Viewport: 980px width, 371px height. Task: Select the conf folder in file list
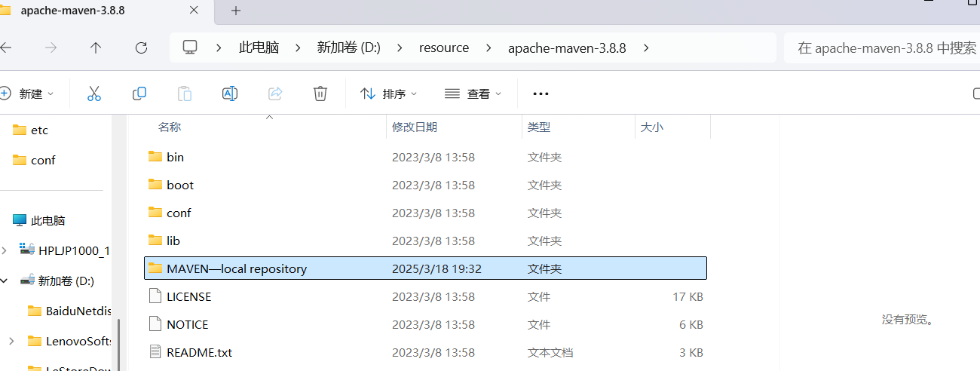[x=425, y=213]
